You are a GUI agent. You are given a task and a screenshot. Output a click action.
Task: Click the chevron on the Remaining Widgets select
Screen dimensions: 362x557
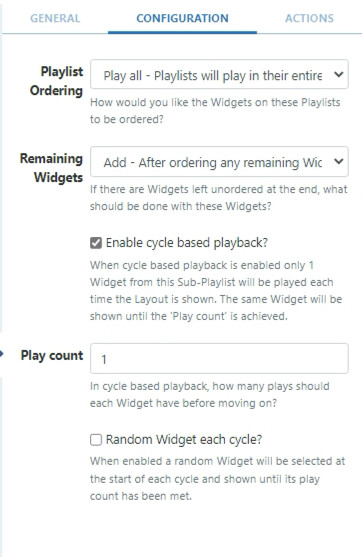(x=339, y=162)
